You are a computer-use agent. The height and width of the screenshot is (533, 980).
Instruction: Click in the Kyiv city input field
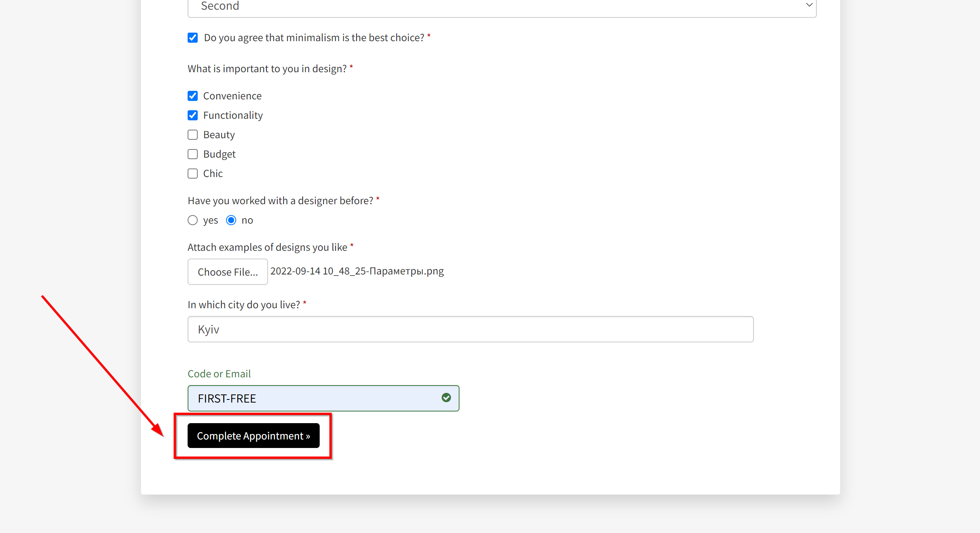pos(471,329)
